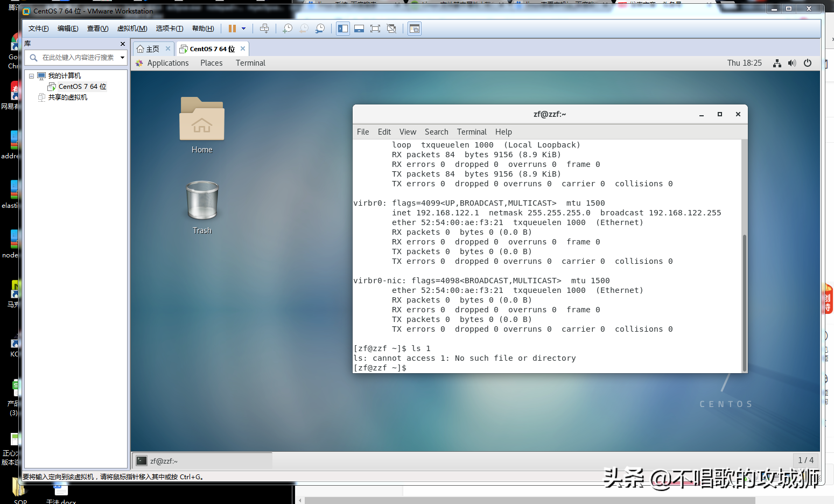Close the 主页 tab
Viewport: 834px width, 504px height.
(x=168, y=48)
